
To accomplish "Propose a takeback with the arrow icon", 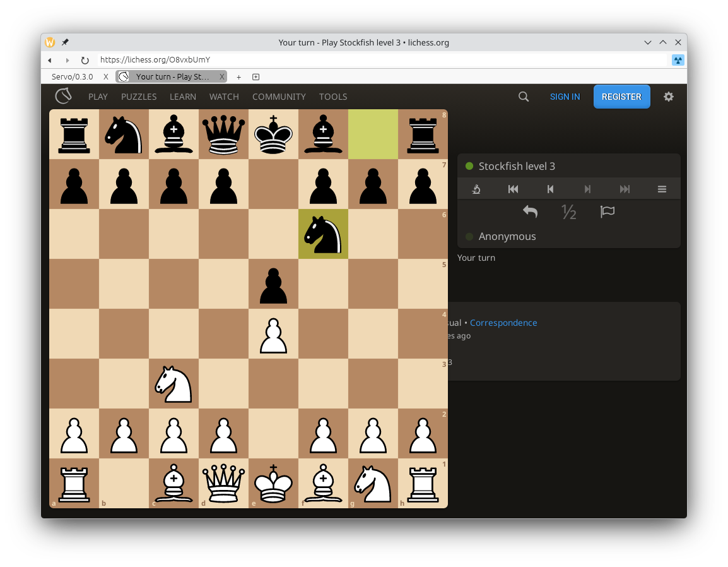I will tap(530, 212).
